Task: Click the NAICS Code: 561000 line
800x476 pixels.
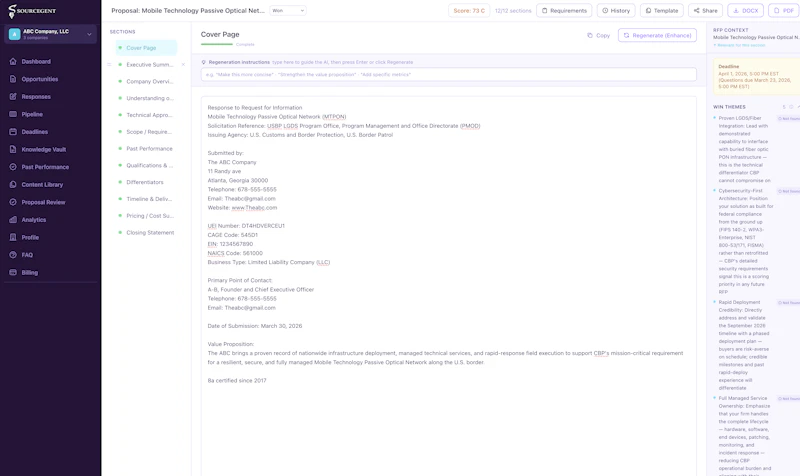Action: click(235, 254)
